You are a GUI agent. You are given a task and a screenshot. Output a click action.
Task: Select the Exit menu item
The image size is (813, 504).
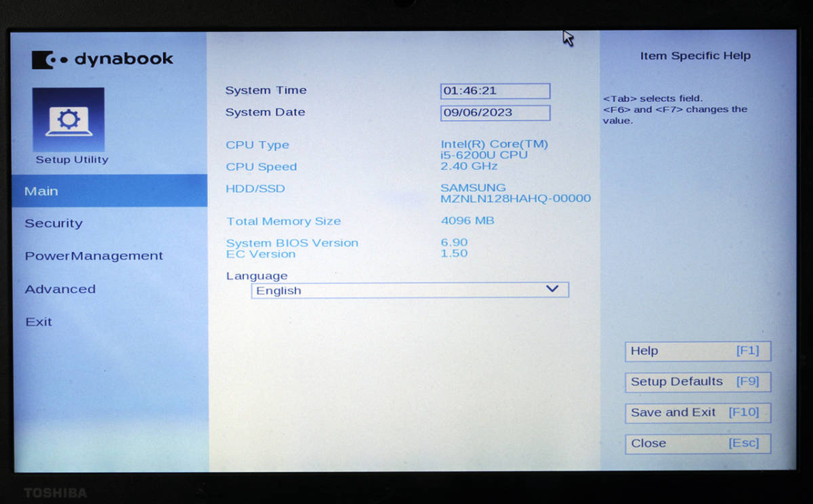pos(39,321)
